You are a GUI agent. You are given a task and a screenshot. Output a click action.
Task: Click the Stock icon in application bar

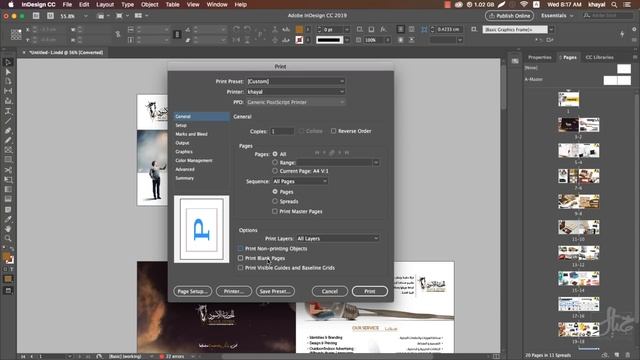[x=50, y=16]
